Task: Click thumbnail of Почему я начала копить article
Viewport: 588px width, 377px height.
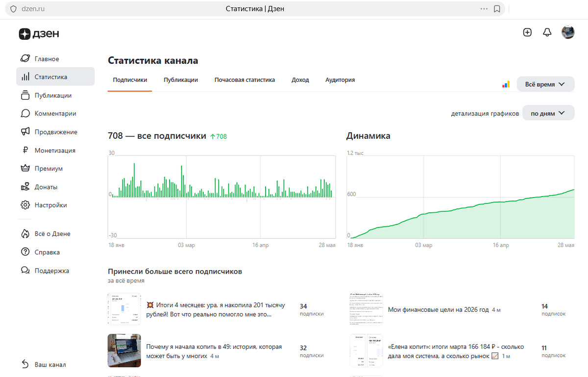Action: point(124,351)
